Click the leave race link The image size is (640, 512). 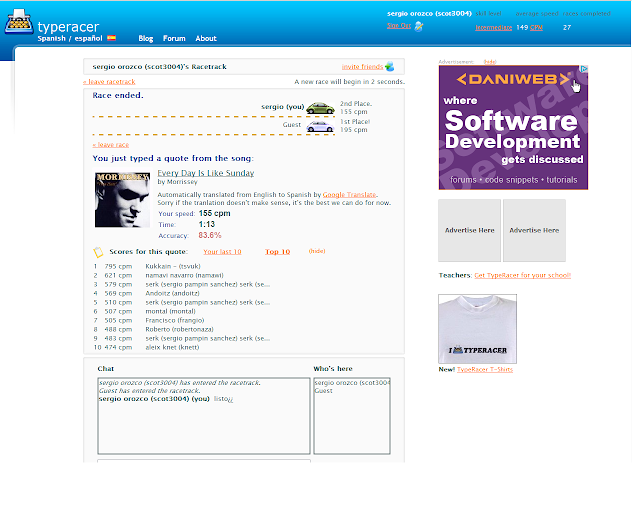111,145
